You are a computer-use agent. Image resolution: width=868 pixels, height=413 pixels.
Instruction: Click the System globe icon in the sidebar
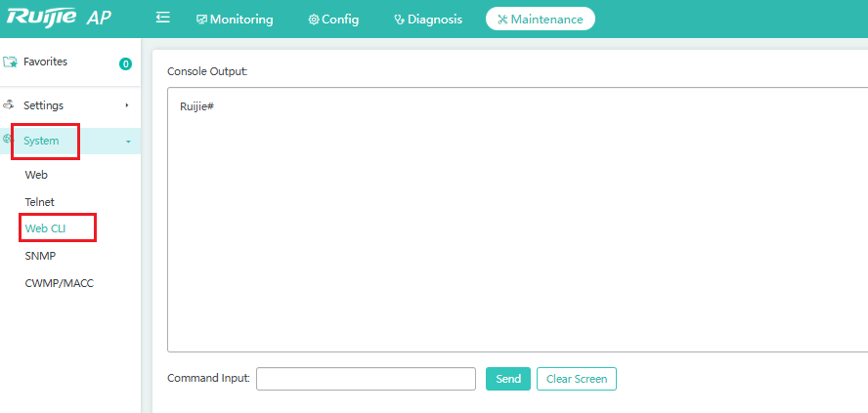click(x=7, y=139)
